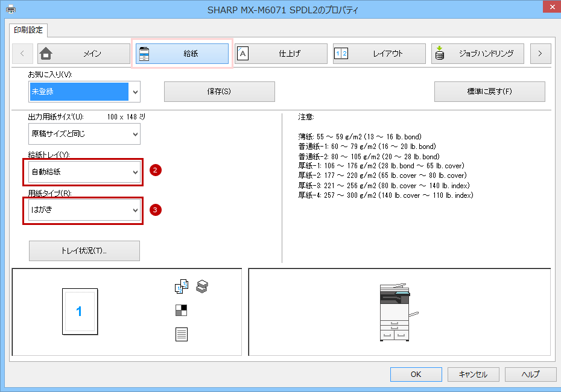Click the black and white checker icon

tap(182, 311)
